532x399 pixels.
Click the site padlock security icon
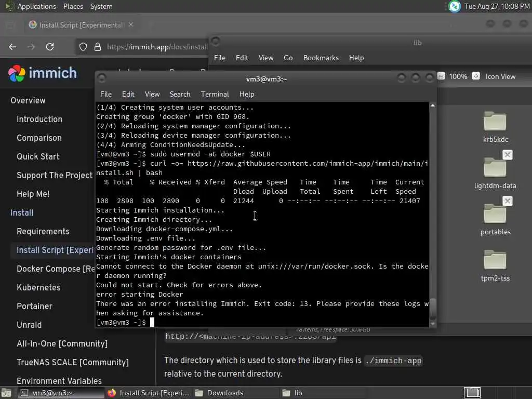(97, 47)
